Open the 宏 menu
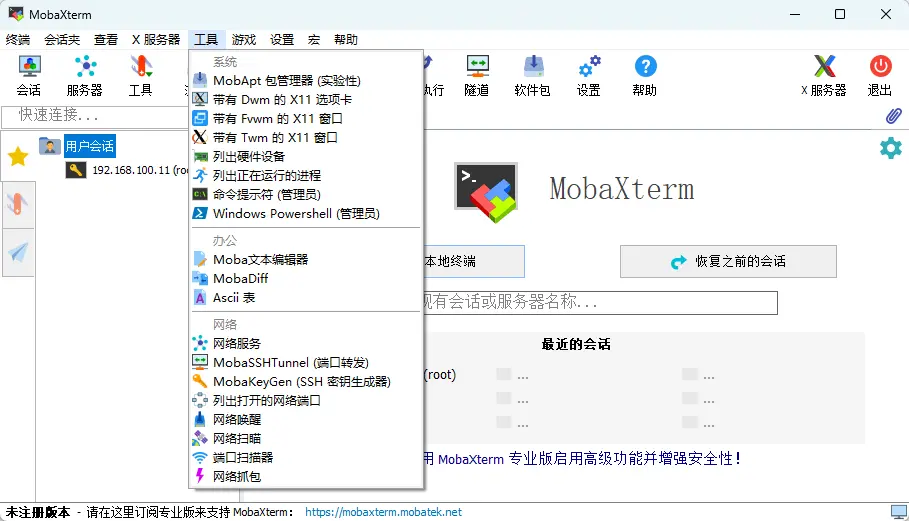Viewport: 909px width, 521px height. pos(314,39)
